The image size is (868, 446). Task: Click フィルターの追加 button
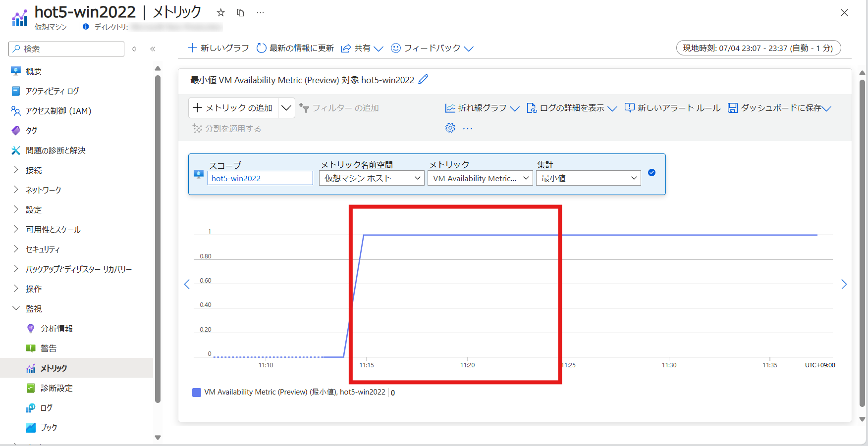point(339,108)
